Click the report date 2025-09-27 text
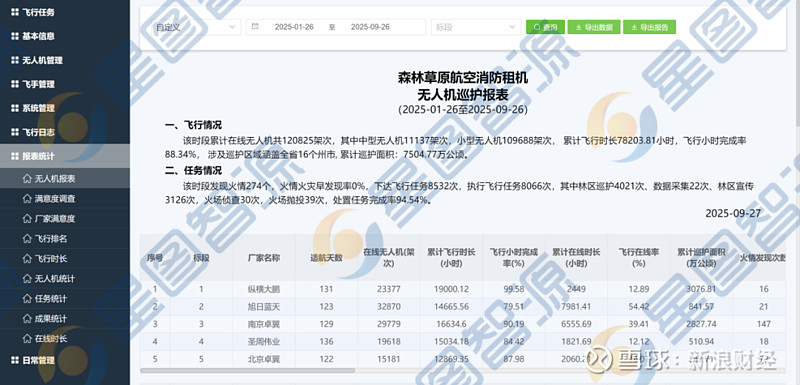The height and width of the screenshot is (385, 800). tap(733, 213)
